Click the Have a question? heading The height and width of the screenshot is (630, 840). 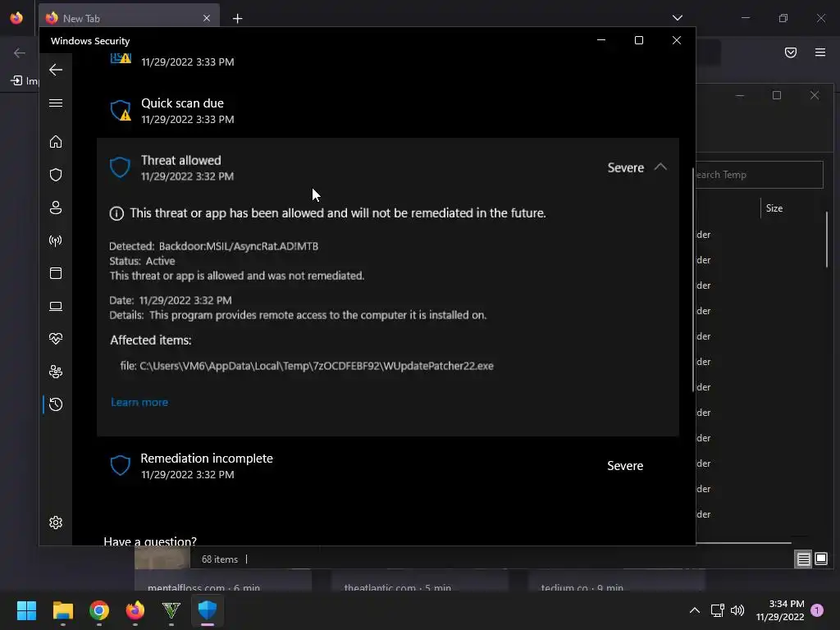(x=150, y=541)
